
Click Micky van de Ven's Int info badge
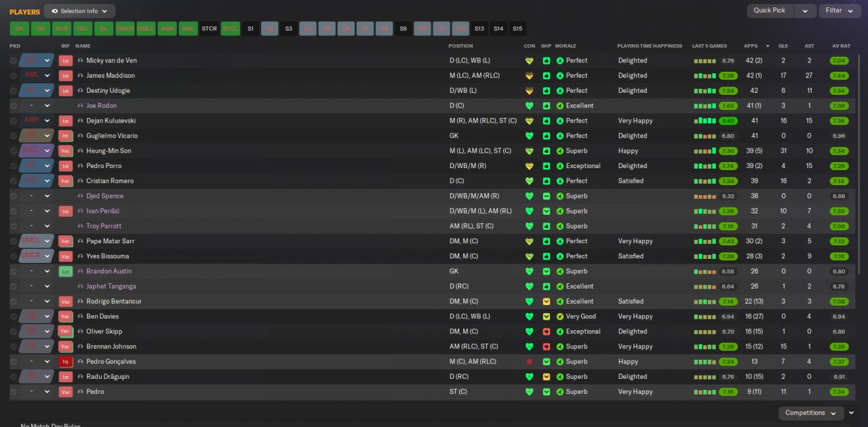click(x=66, y=61)
